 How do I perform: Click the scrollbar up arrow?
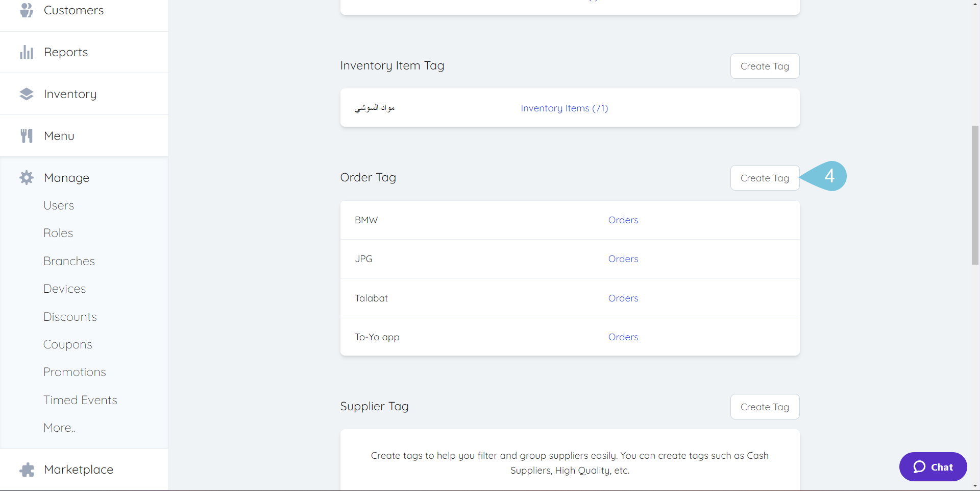(974, 5)
